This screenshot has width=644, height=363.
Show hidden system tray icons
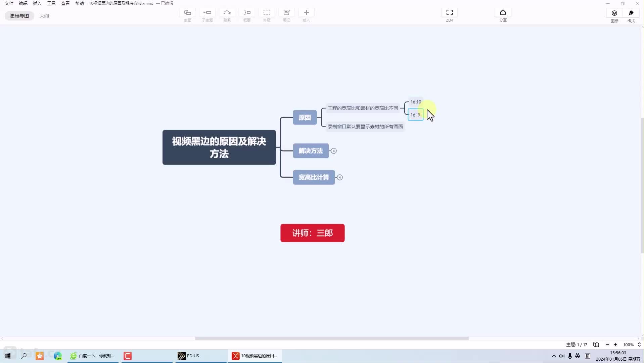click(x=554, y=356)
